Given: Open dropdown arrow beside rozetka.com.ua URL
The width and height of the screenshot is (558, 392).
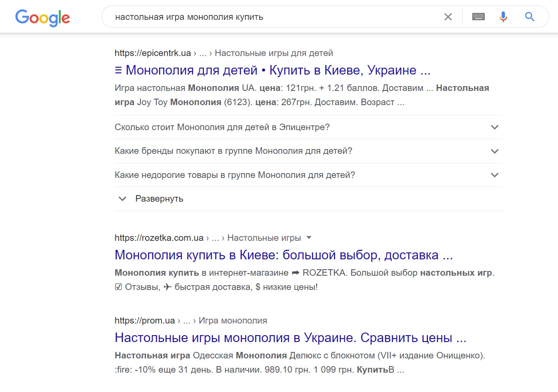Looking at the screenshot, I should coord(309,238).
